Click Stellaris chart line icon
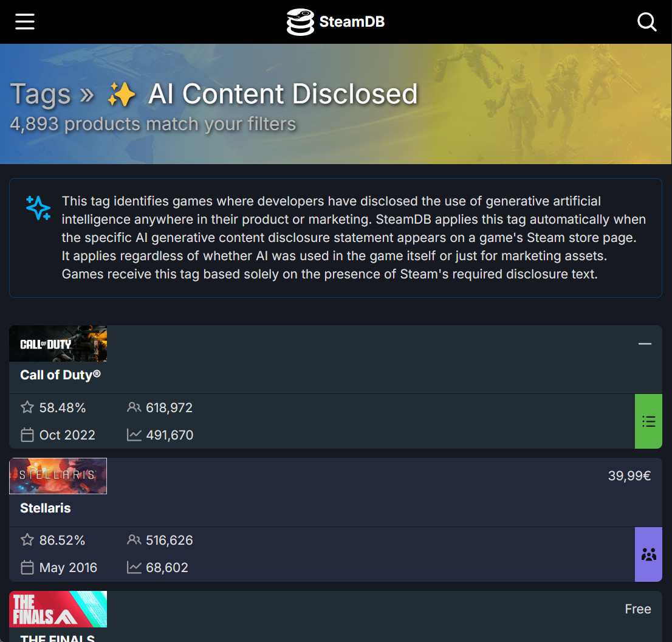 click(134, 567)
